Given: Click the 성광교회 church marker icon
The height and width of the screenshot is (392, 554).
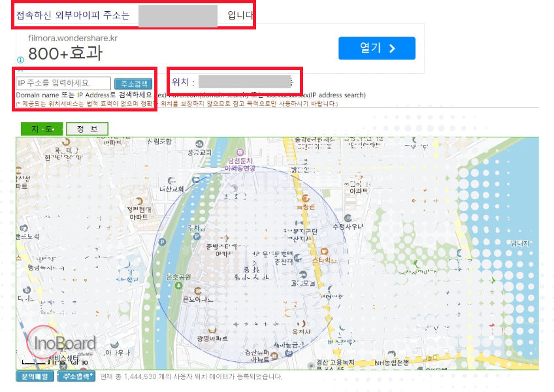Looking at the screenshot, I should pos(199,144).
